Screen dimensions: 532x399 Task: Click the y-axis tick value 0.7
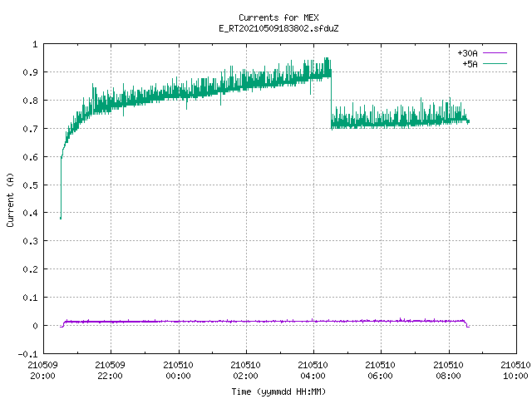coord(30,129)
